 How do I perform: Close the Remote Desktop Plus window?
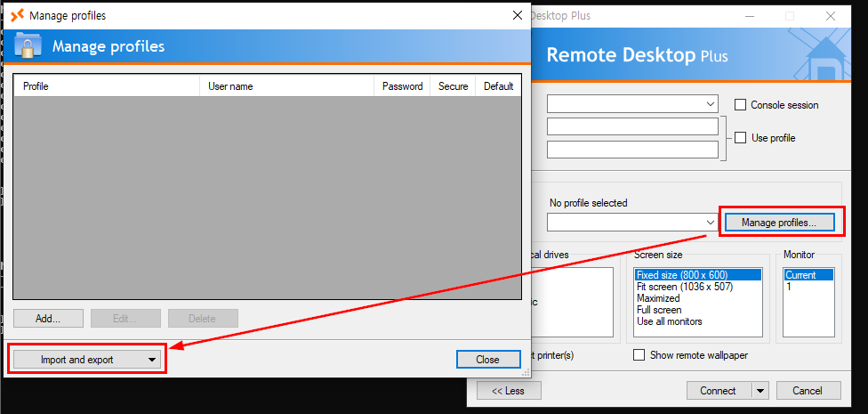pos(831,16)
